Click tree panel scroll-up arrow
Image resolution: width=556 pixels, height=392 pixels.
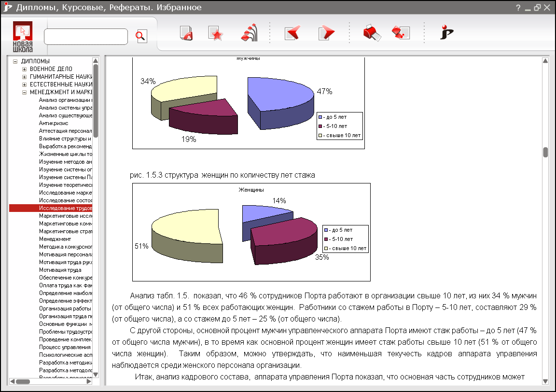[x=96, y=61]
